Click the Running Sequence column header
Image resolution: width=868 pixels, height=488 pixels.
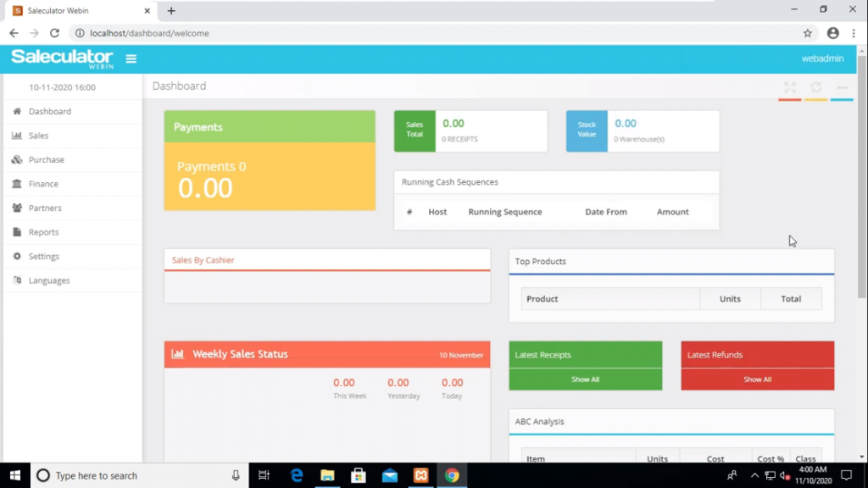(x=505, y=212)
